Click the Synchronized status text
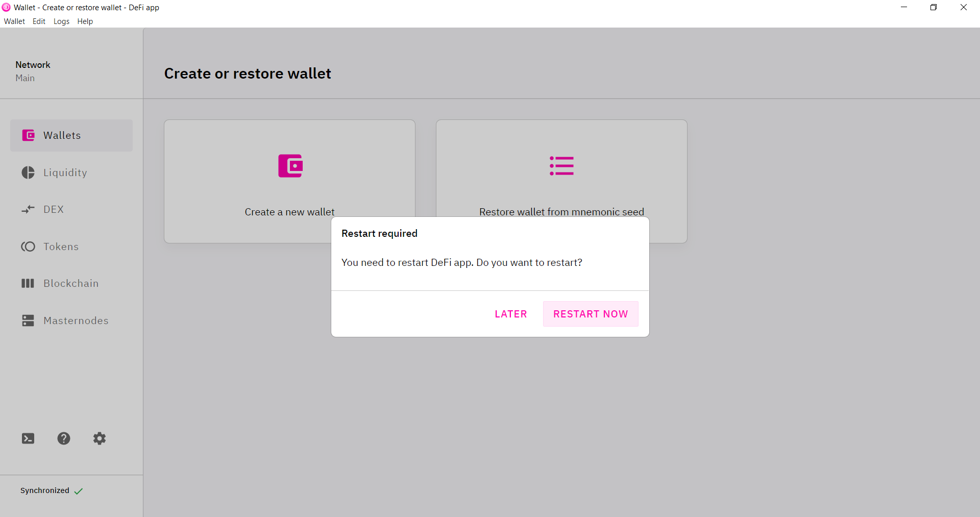Viewport: 980px width, 517px height. [x=45, y=490]
